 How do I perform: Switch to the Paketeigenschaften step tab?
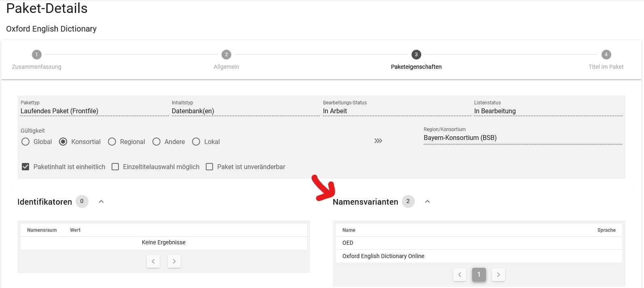[416, 55]
